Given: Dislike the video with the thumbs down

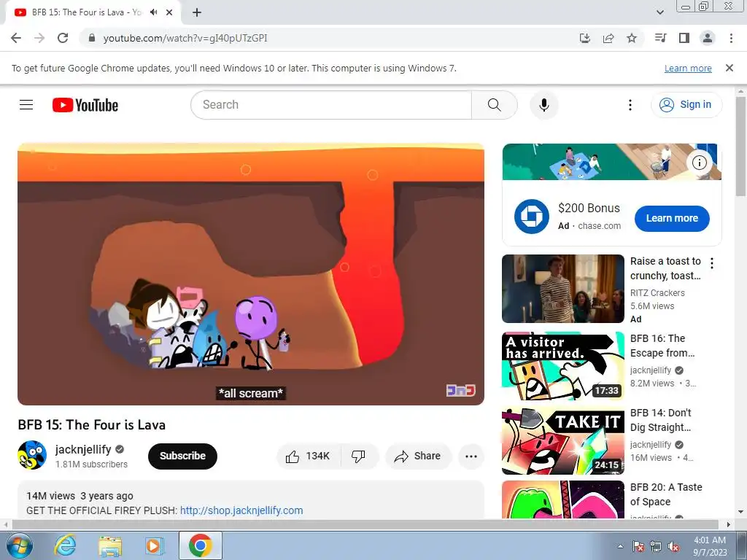Looking at the screenshot, I should (358, 456).
